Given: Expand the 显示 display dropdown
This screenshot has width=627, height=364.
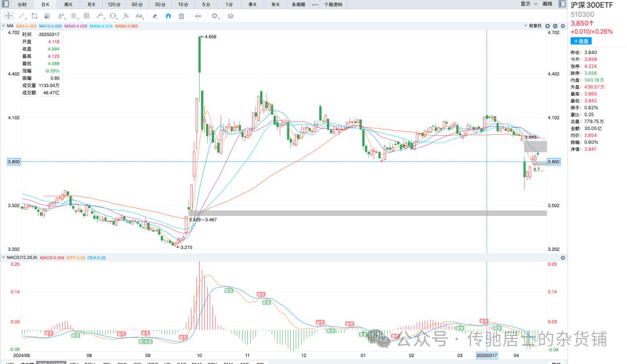Looking at the screenshot, I should pos(527,4).
